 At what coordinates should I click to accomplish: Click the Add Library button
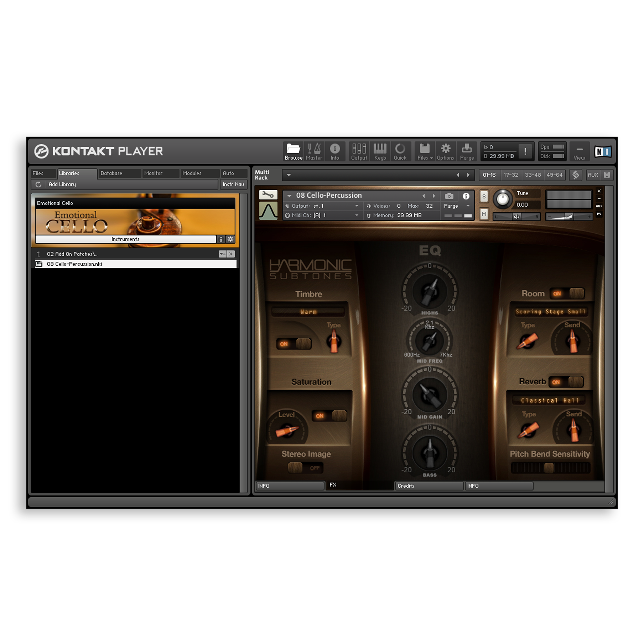click(x=62, y=184)
